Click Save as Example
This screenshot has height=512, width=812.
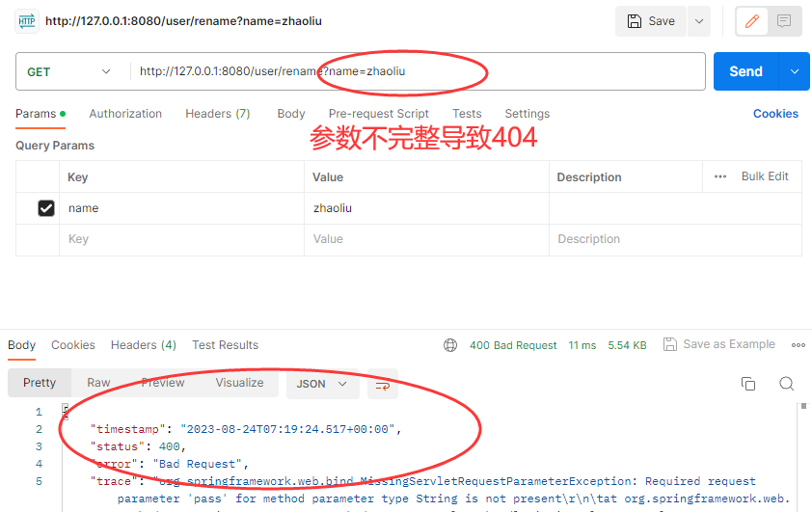[x=719, y=344]
